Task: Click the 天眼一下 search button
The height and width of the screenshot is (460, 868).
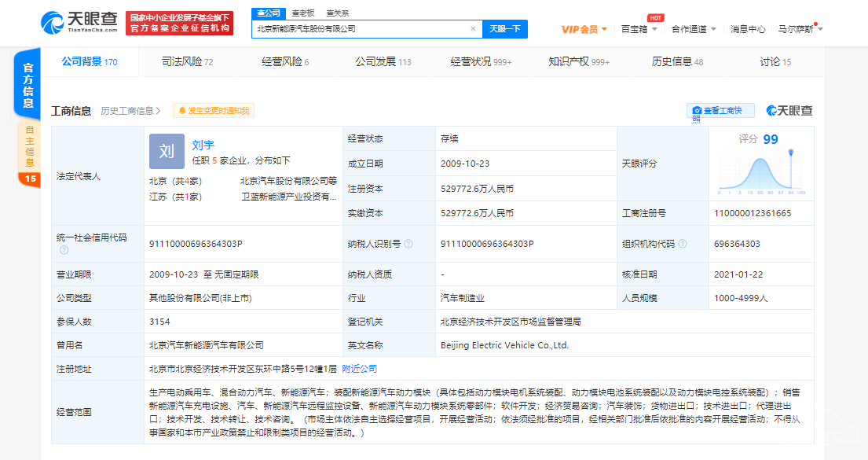Action: coord(505,29)
